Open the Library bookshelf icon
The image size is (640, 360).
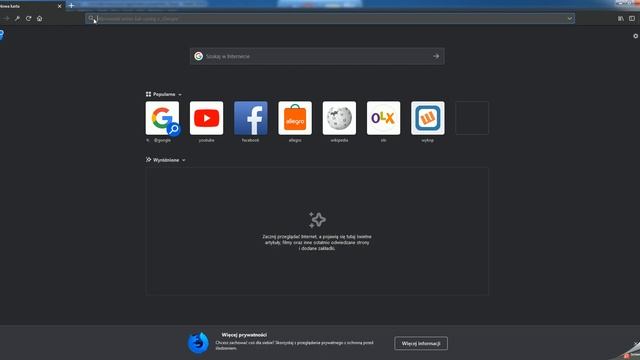tap(621, 18)
